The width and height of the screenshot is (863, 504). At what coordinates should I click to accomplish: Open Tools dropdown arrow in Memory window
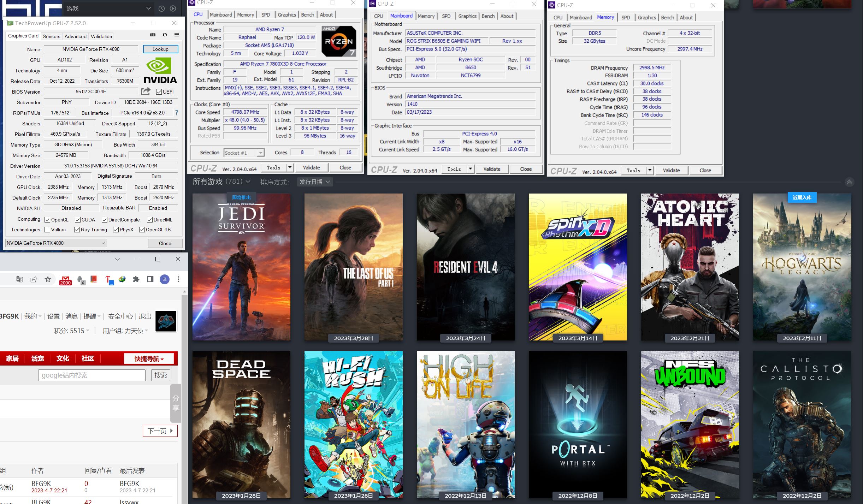click(650, 170)
